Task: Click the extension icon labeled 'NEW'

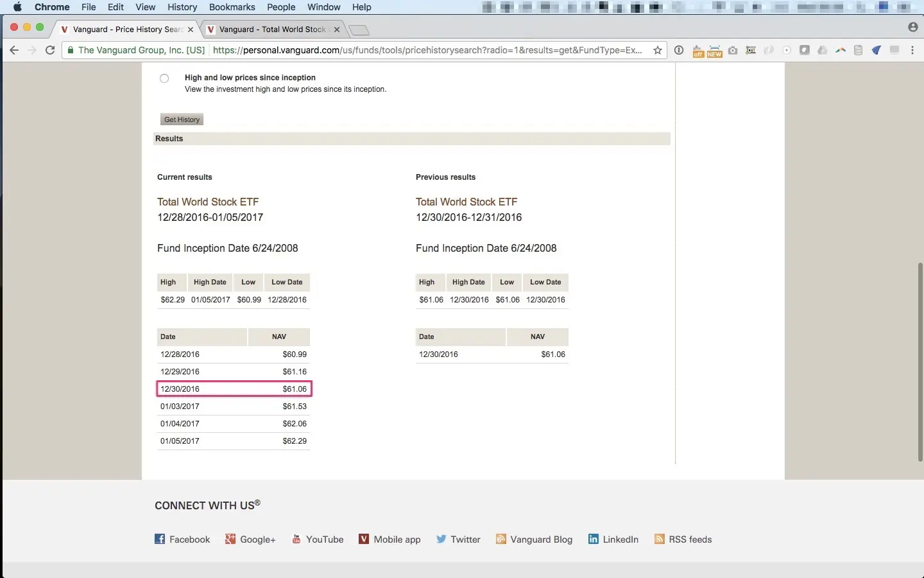Action: click(x=715, y=51)
